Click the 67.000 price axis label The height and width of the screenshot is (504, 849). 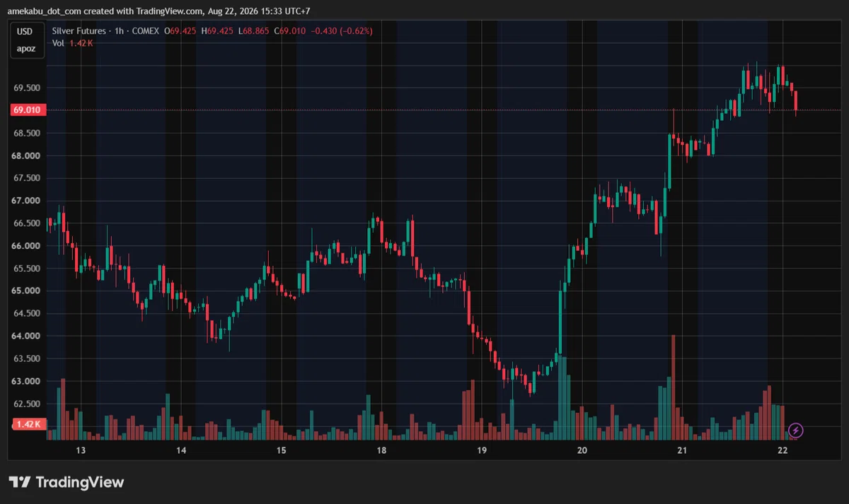28,201
